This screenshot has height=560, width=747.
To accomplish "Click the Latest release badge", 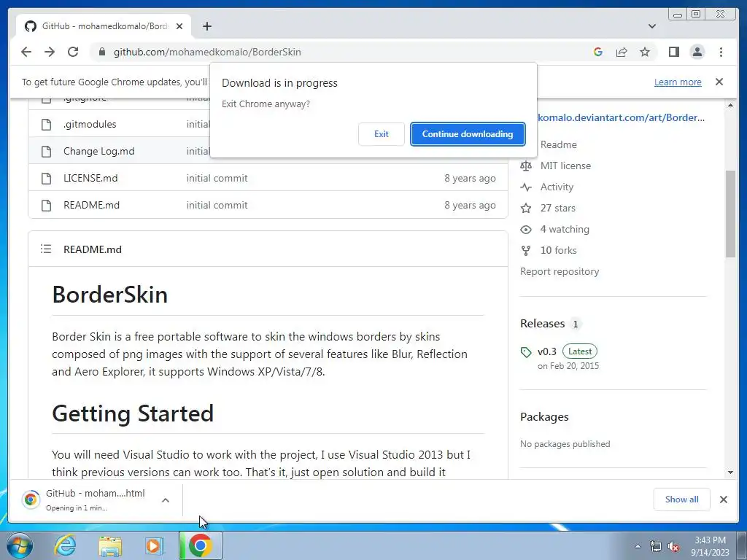I will pyautogui.click(x=580, y=351).
